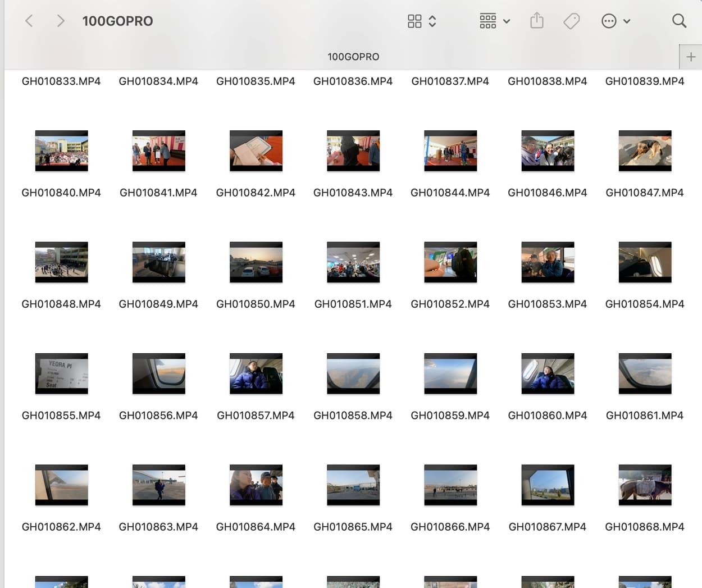Image resolution: width=702 pixels, height=588 pixels.
Task: Select GH010853.MP4 video thumbnail
Action: pos(548,262)
